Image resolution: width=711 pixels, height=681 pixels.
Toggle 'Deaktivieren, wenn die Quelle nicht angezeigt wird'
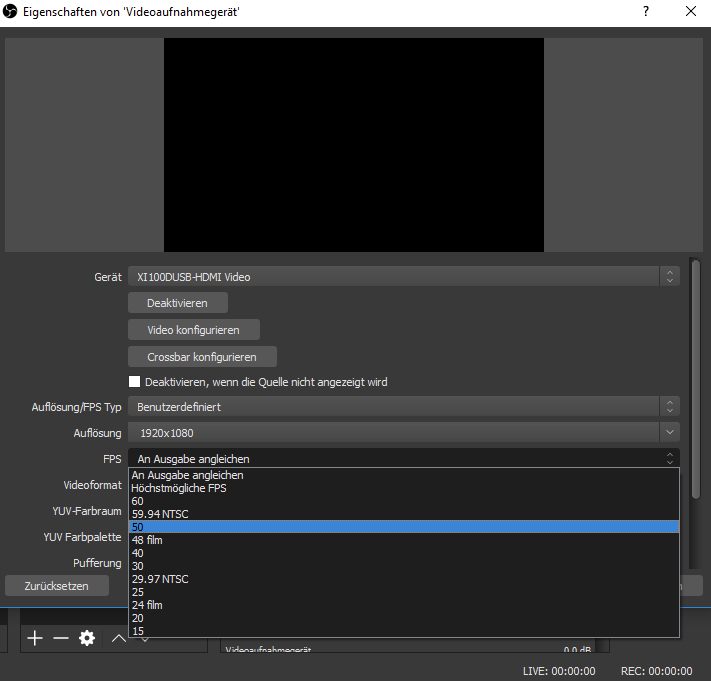135,382
